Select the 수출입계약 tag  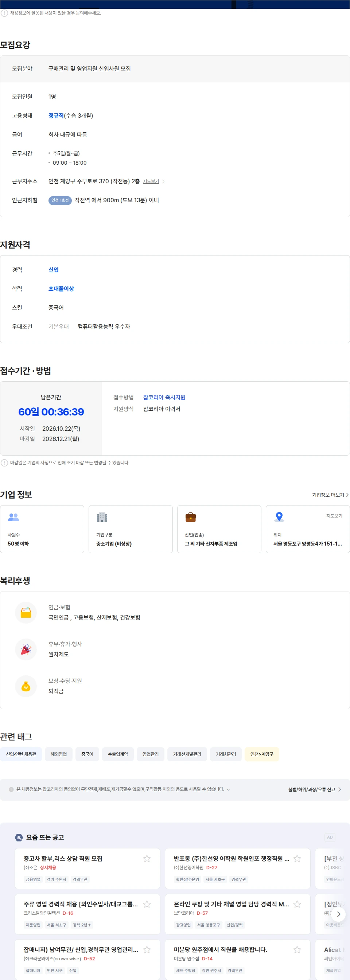(118, 754)
